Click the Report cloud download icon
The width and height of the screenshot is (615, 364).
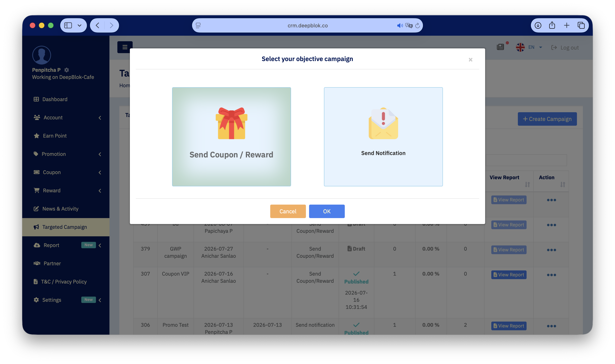coord(37,245)
